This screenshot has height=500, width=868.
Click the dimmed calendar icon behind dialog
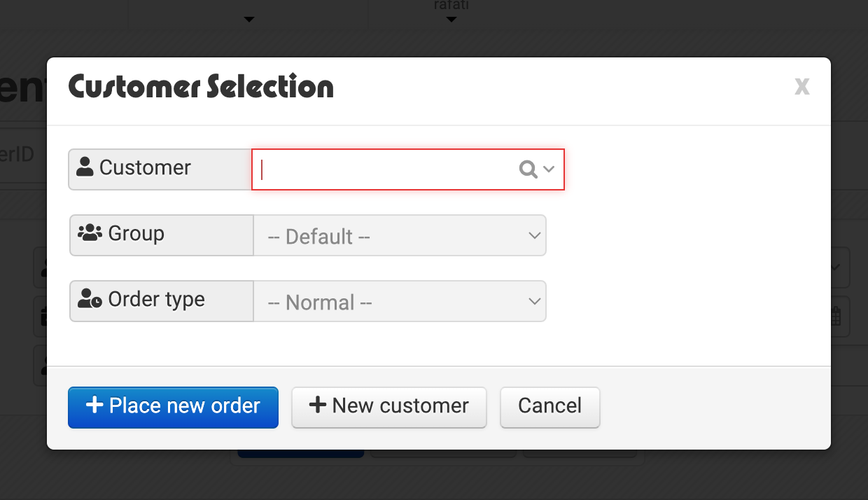[836, 316]
